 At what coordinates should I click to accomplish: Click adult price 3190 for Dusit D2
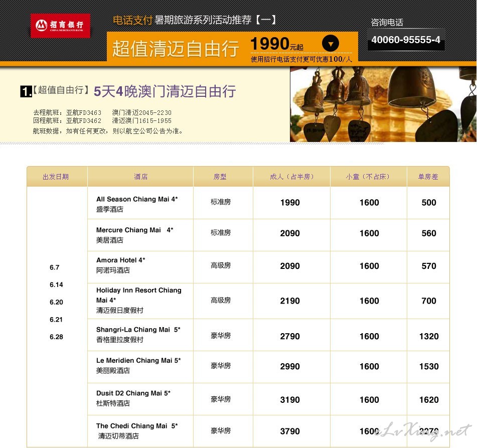click(290, 400)
